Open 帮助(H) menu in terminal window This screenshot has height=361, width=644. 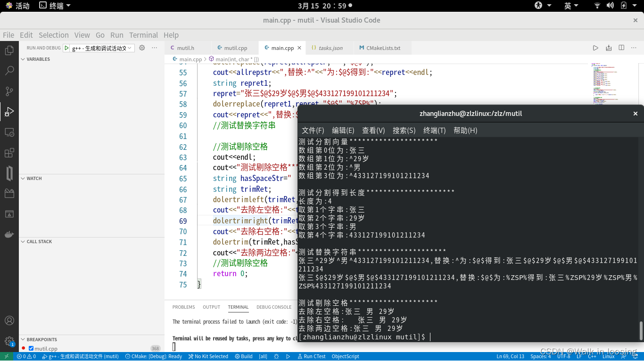point(465,131)
